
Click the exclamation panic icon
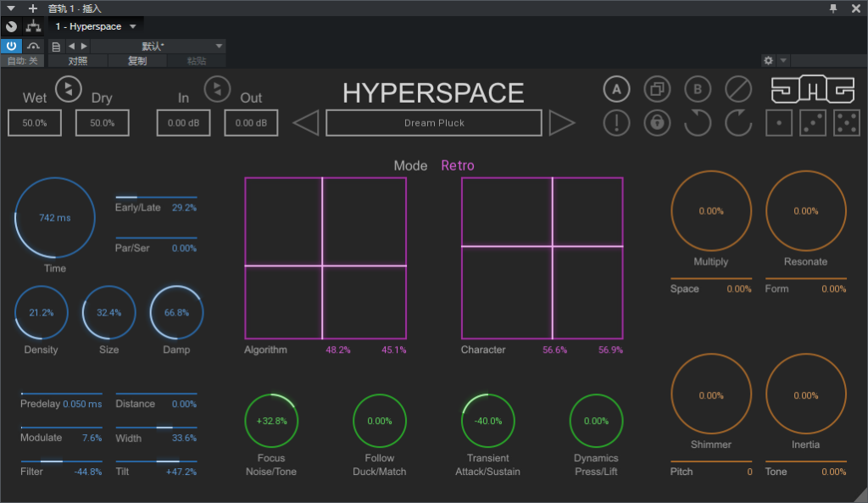[x=616, y=122]
